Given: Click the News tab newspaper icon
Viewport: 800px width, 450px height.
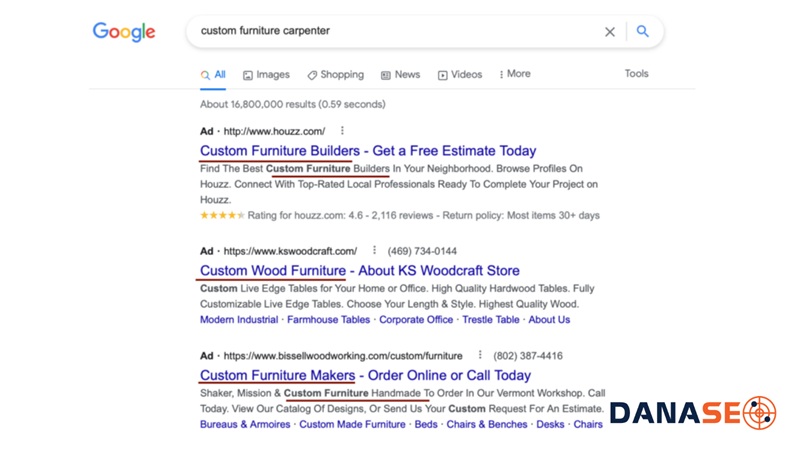Looking at the screenshot, I should coord(386,76).
